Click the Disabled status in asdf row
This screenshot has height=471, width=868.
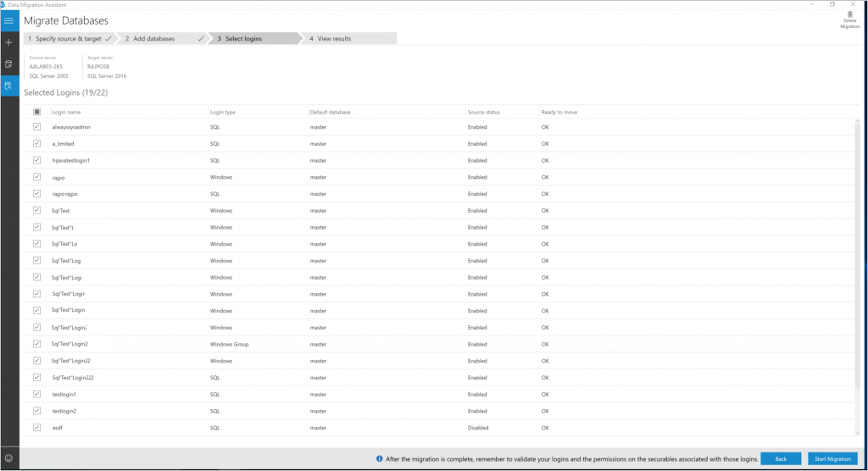point(478,428)
